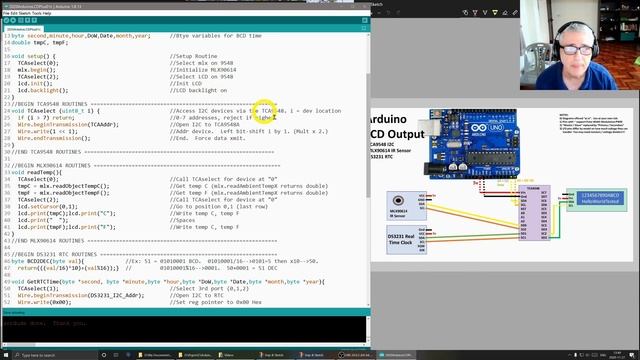Image resolution: width=640 pixels, height=360 pixels.
Task: Open Cortana circle icon on taskbar
Action: pos(104,355)
